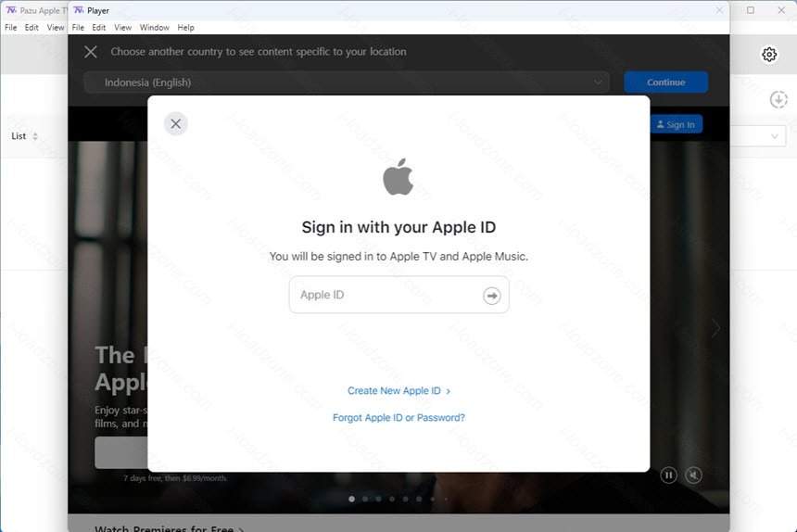The image size is (797, 532).
Task: Open the Player File menu
Action: pos(78,28)
